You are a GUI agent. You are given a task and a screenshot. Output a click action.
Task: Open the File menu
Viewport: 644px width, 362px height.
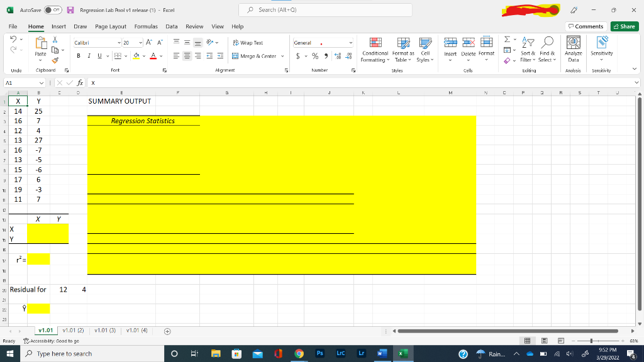click(x=13, y=26)
